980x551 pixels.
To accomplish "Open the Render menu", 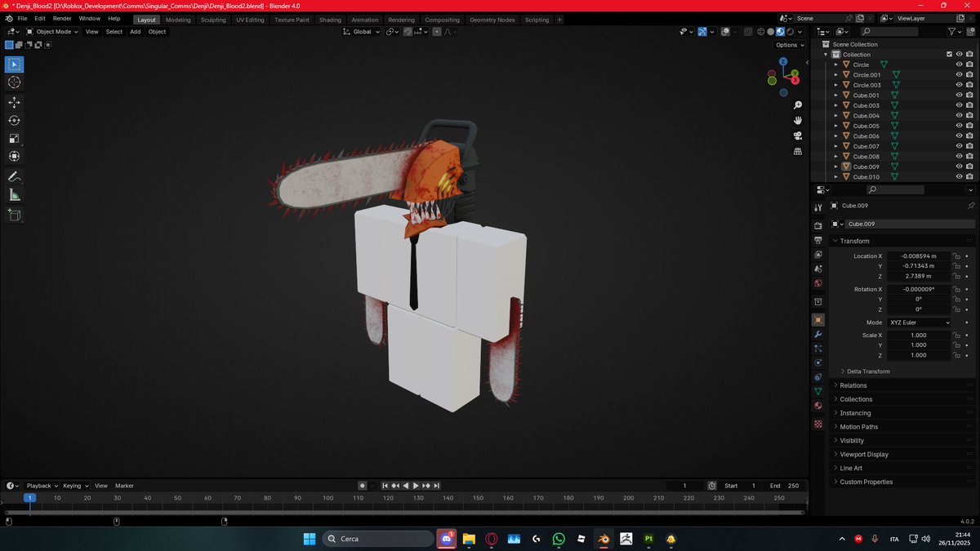I will click(62, 18).
